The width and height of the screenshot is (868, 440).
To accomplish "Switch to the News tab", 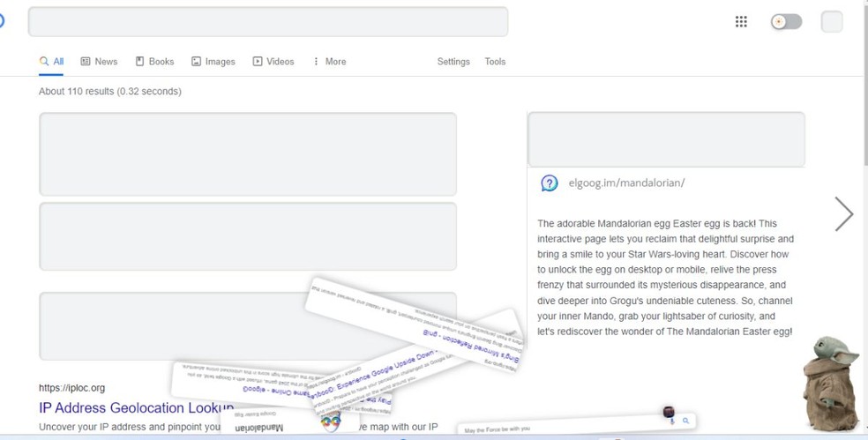I will coord(99,62).
